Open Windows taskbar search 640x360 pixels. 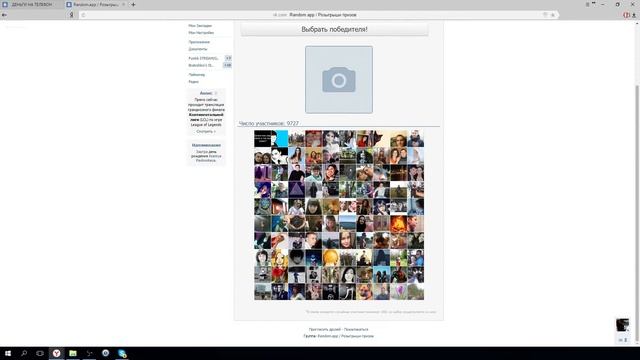(x=24, y=353)
